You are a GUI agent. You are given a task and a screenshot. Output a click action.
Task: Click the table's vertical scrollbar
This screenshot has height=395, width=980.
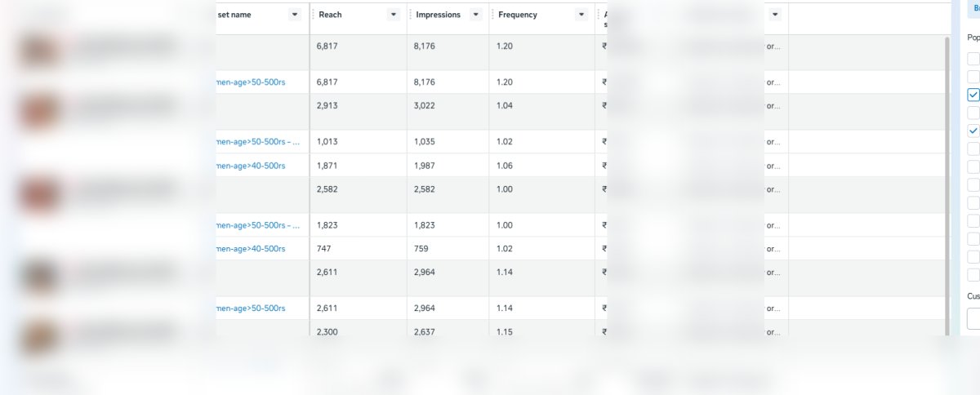tap(947, 180)
